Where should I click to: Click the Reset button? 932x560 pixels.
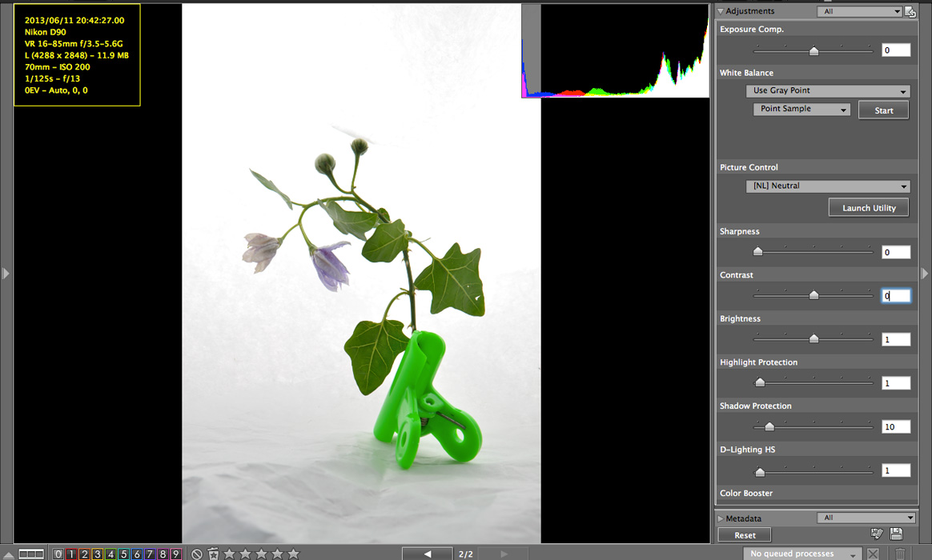745,535
